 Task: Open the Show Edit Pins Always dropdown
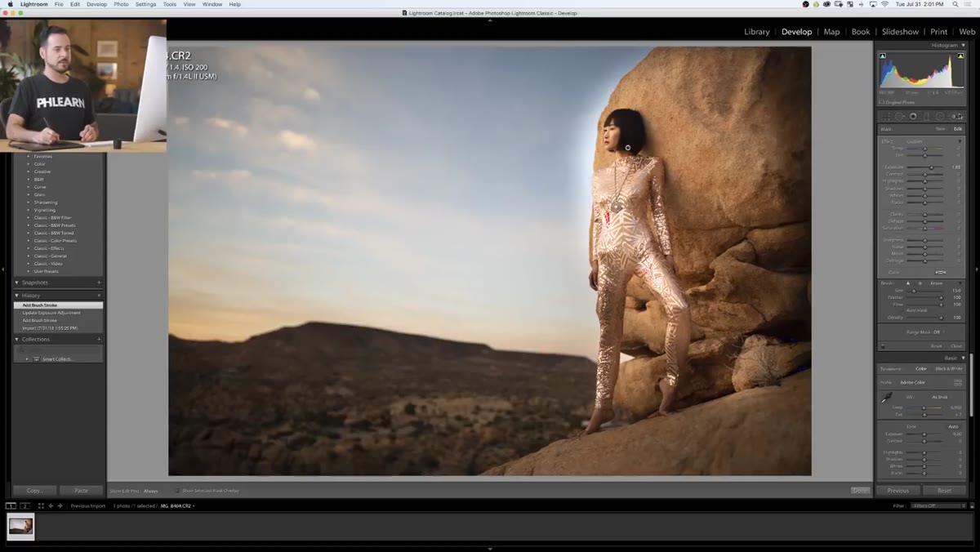point(151,491)
